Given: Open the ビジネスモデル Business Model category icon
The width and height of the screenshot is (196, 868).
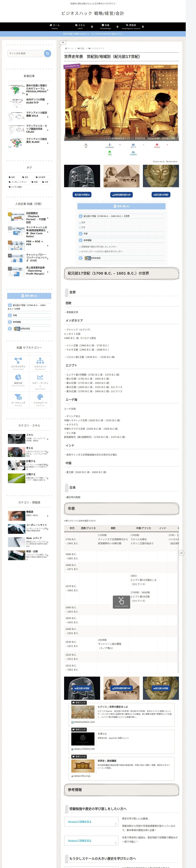Looking at the screenshot, I should [18, 361].
